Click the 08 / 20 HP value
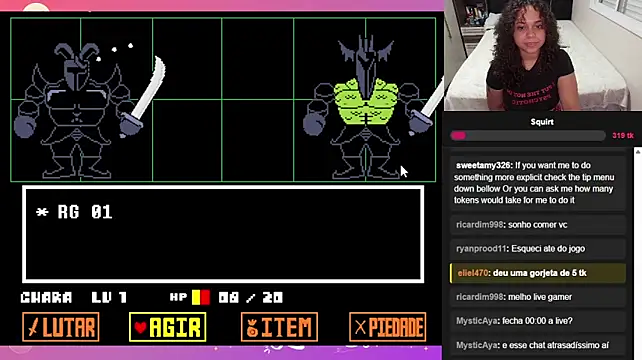 pos(250,297)
